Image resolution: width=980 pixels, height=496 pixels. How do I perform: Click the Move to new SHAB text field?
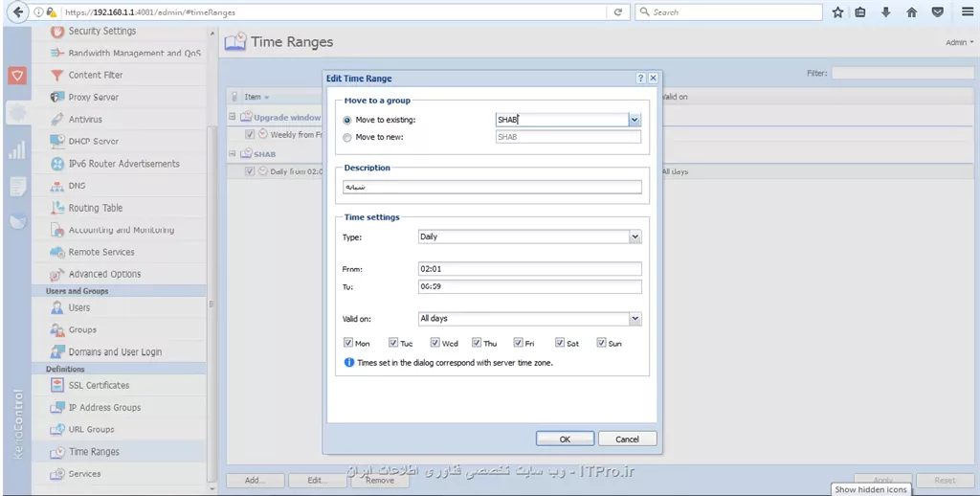tap(568, 137)
